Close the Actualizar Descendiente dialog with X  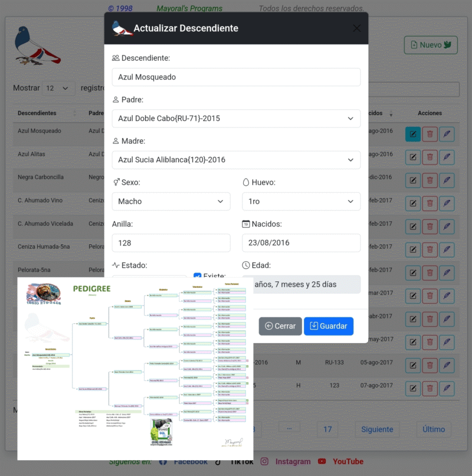point(356,28)
